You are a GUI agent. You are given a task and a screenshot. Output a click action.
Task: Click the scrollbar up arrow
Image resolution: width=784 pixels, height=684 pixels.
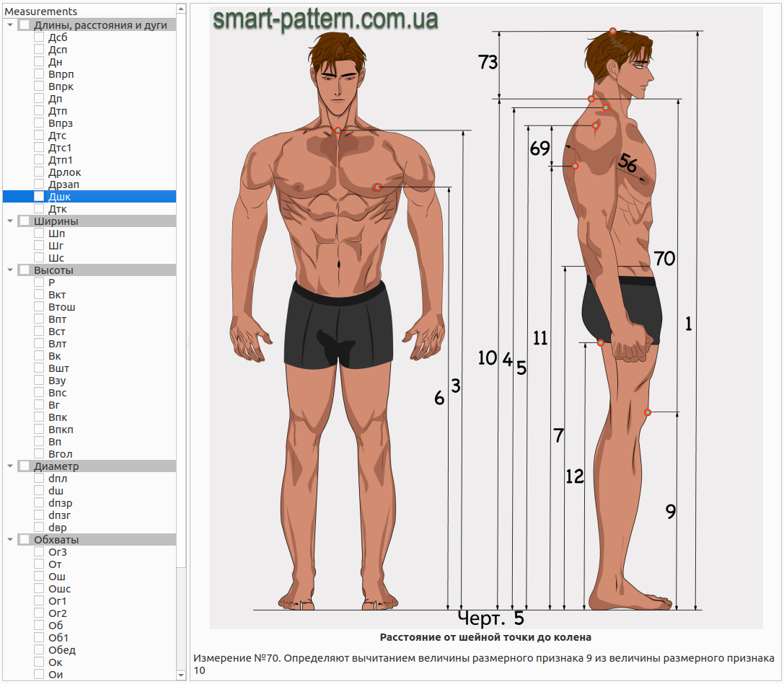click(x=181, y=9)
